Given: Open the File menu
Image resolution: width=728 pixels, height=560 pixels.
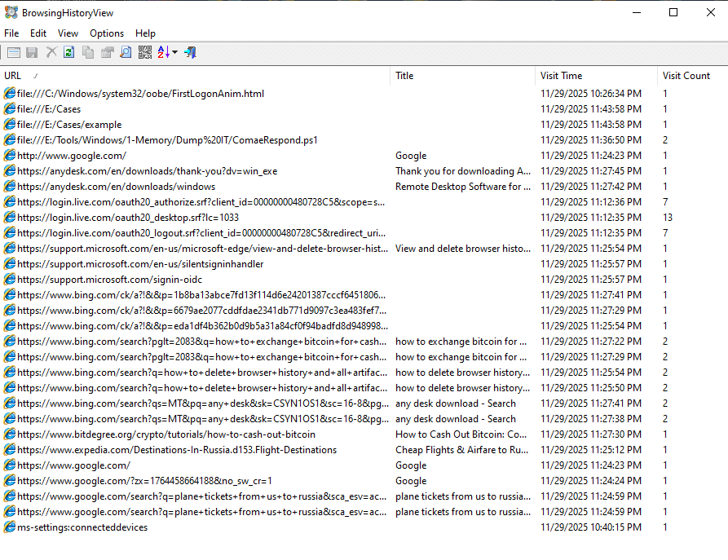Looking at the screenshot, I should [11, 33].
